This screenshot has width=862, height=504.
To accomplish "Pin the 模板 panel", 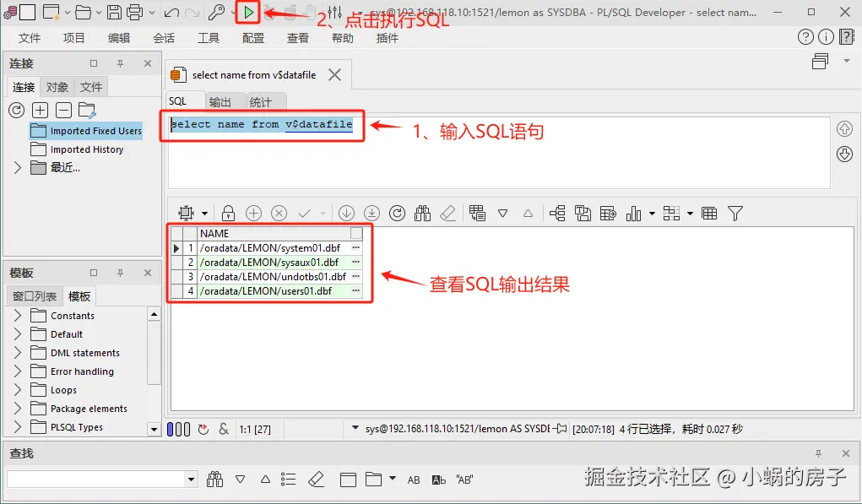I will point(120,274).
